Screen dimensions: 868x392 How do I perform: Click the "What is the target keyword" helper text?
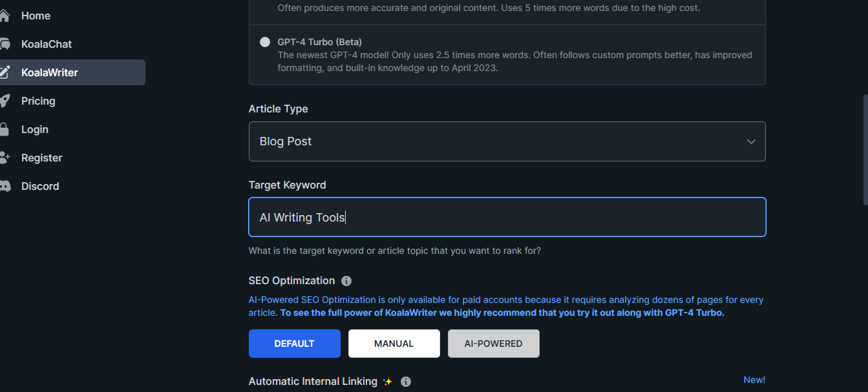click(x=395, y=251)
